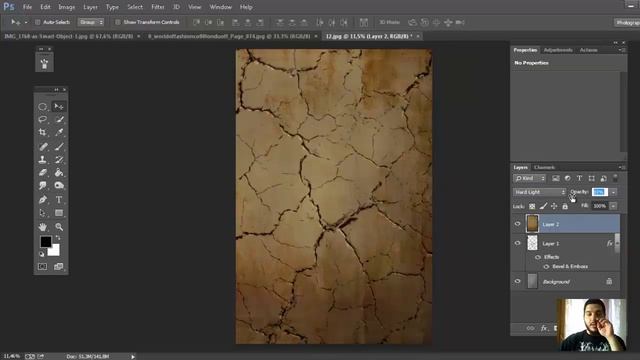Collapse Layer 1 effects with fx arrow
The image size is (640, 360).
click(x=617, y=243)
